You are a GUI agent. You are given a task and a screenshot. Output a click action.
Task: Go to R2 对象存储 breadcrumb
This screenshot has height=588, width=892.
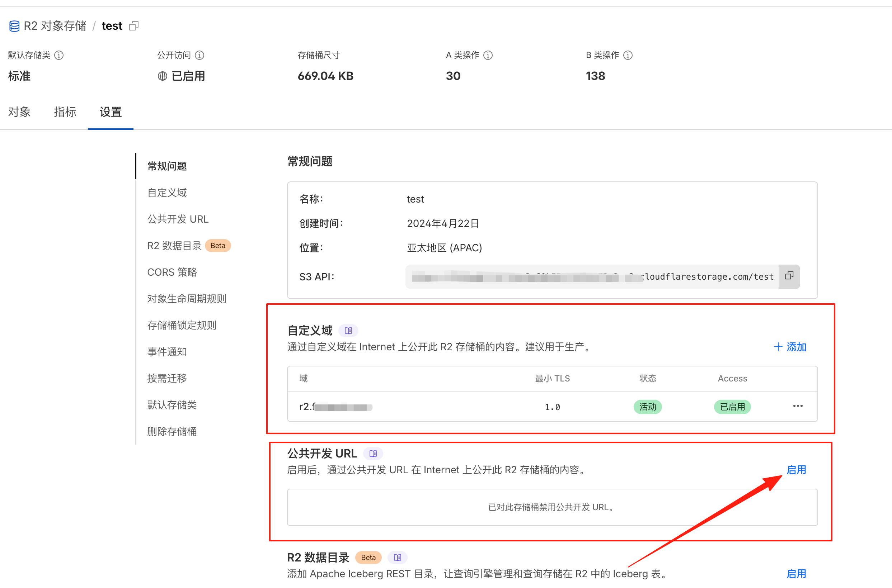click(x=55, y=26)
